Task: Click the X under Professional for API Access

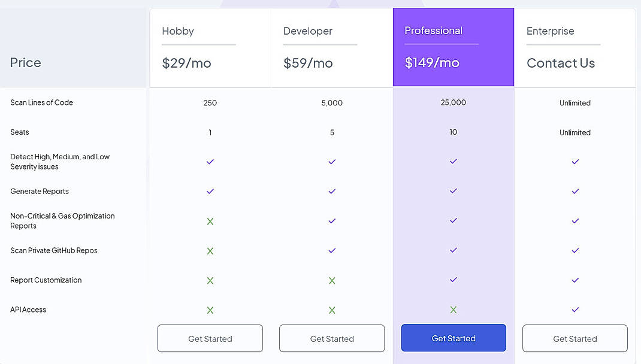Action: coord(453,310)
